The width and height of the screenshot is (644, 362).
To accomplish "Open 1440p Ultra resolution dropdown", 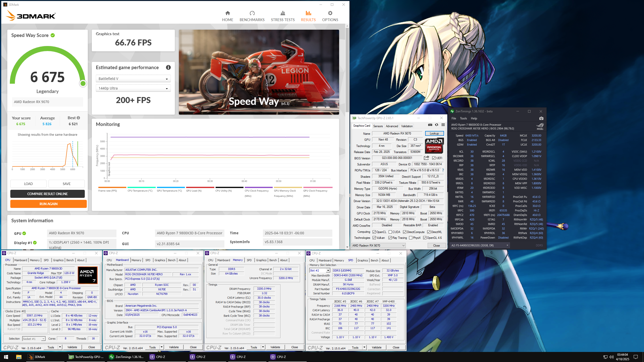I will coord(133,88).
